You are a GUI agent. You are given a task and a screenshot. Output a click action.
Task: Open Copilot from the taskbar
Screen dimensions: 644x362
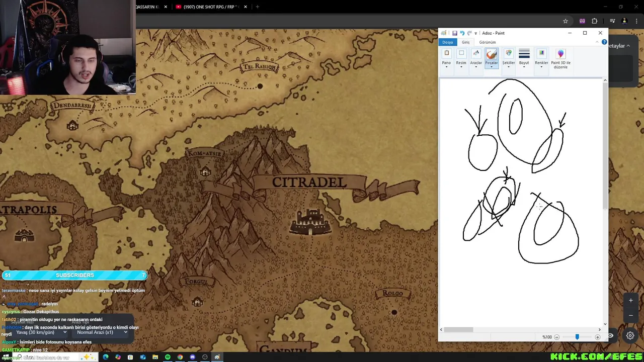click(118, 357)
